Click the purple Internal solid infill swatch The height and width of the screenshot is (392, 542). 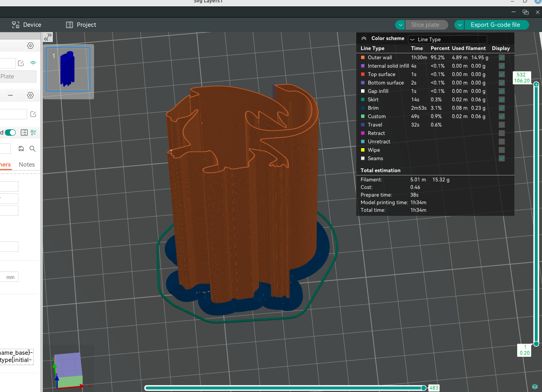(363, 66)
